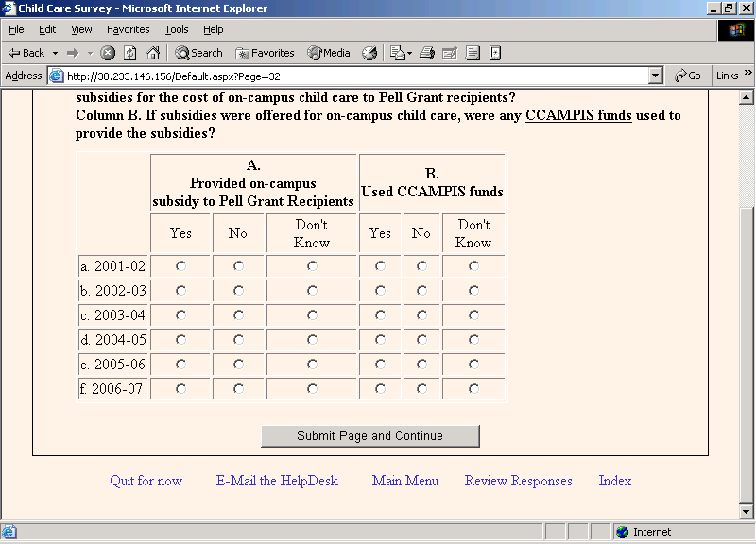Open the Media toolbar button
The height and width of the screenshot is (544, 756).
(x=329, y=53)
